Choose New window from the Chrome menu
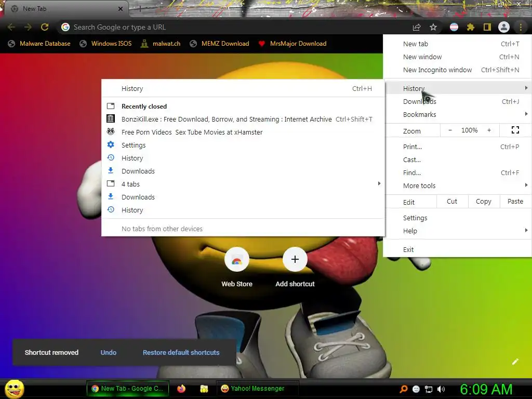Viewport: 532px width, 399px height. pyautogui.click(x=457, y=57)
